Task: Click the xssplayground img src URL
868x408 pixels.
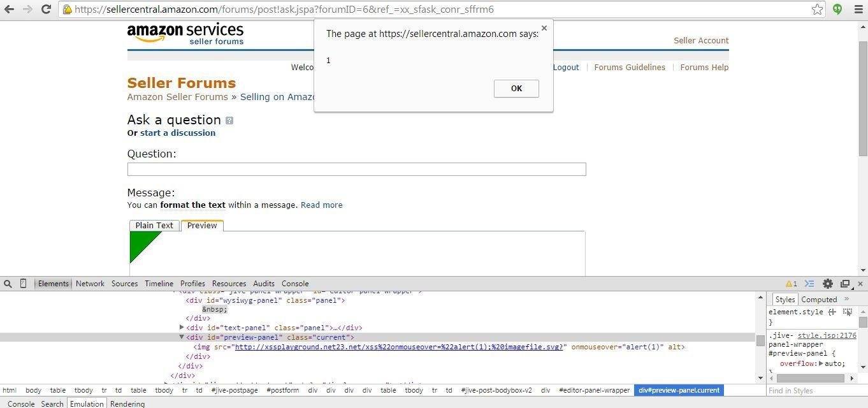Action: 399,347
